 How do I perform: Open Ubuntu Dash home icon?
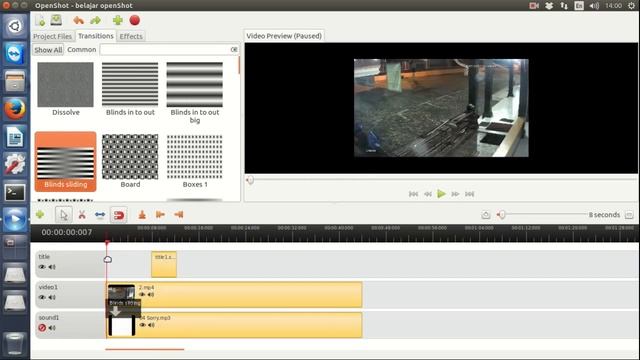tap(15, 26)
